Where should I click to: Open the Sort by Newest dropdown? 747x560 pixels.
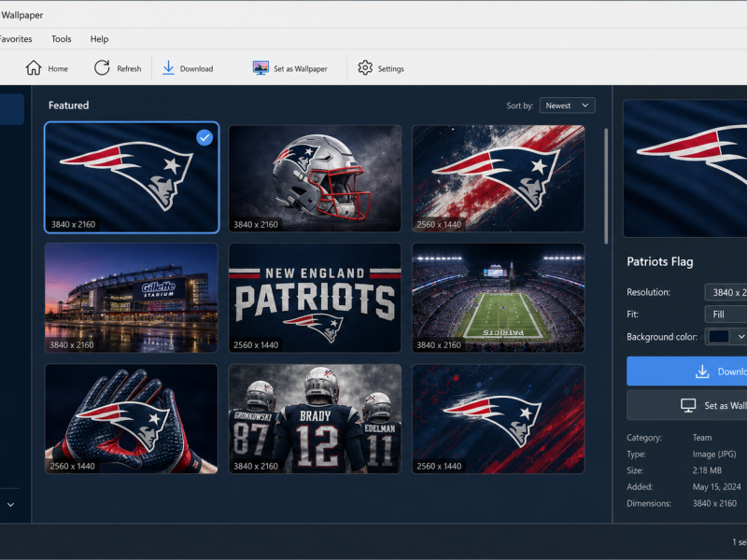point(568,105)
